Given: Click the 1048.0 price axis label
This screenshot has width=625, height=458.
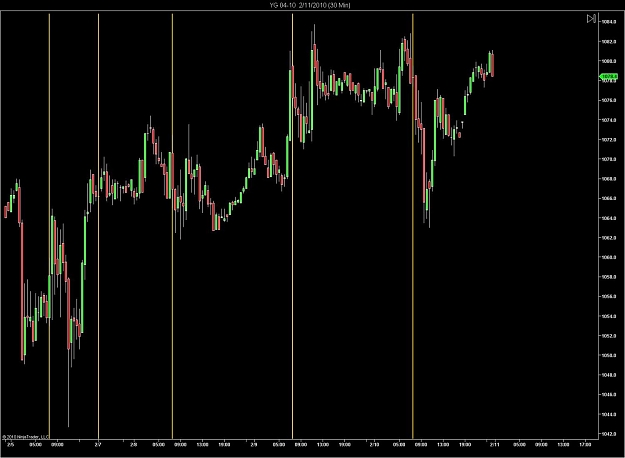Looking at the screenshot, I should click(609, 375).
